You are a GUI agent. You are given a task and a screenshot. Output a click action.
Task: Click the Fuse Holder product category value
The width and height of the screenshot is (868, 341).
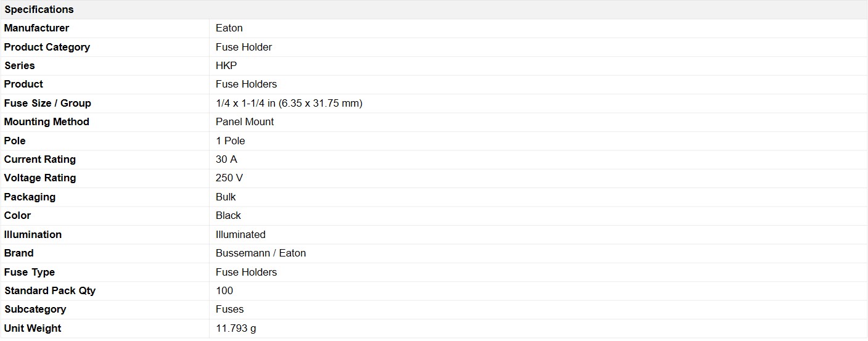pos(244,47)
